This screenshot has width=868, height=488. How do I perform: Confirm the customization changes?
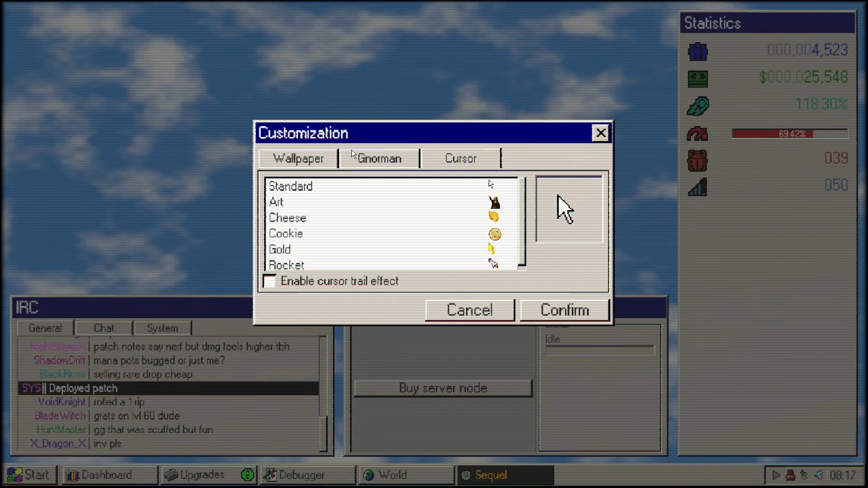tap(564, 310)
